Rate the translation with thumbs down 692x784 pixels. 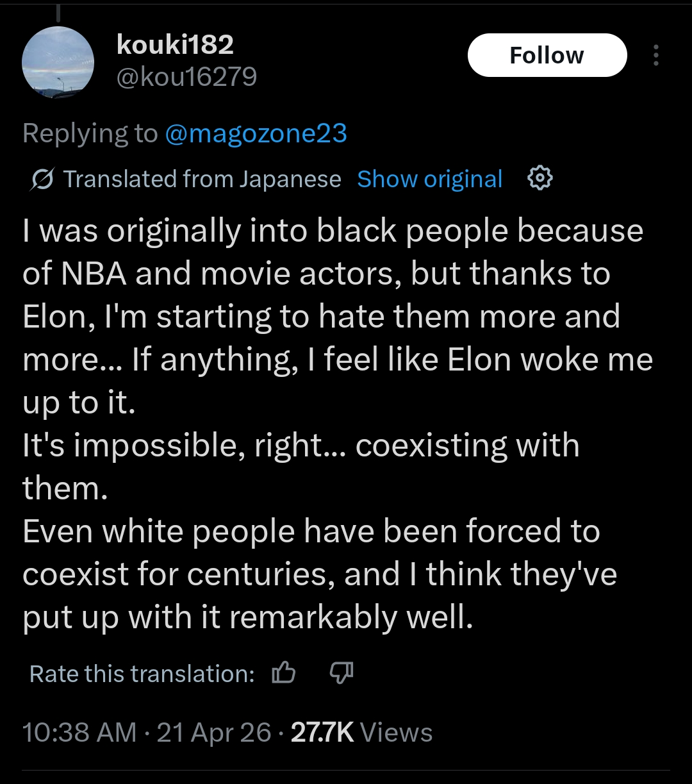pos(341,673)
